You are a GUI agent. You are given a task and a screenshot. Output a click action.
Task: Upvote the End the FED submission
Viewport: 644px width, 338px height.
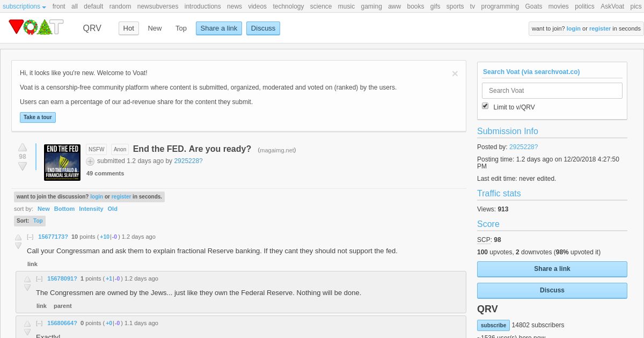[x=23, y=147]
